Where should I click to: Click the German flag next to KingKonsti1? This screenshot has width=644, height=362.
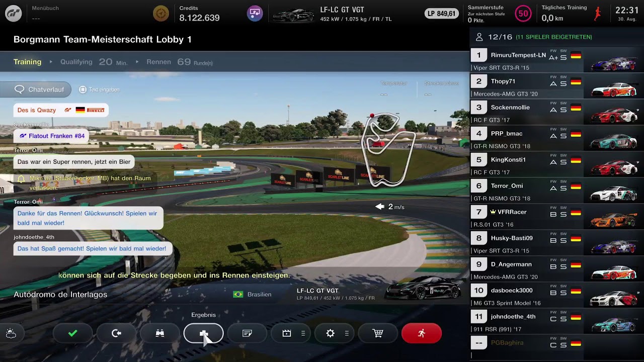pyautogui.click(x=576, y=160)
